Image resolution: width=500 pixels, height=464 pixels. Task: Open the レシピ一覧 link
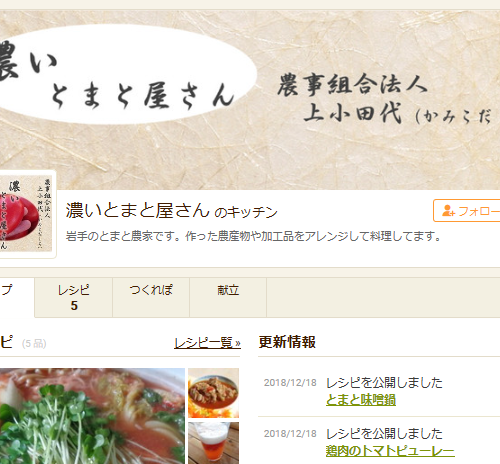click(207, 343)
